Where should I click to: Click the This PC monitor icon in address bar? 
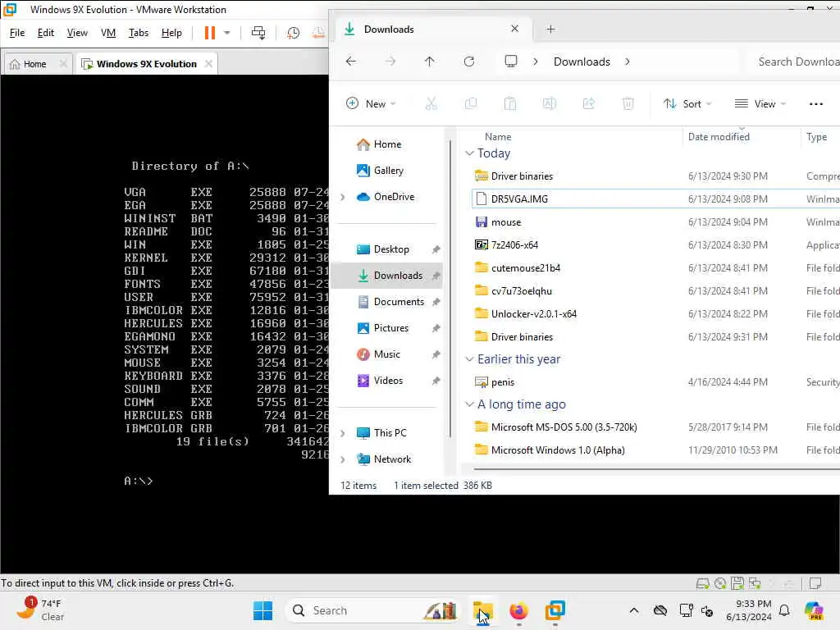point(511,61)
